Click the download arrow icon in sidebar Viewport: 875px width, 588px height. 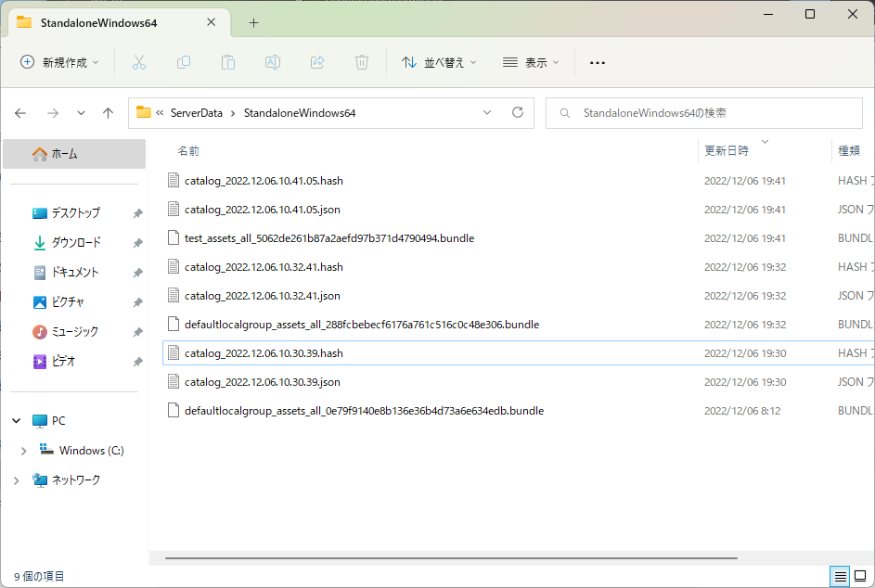(40, 243)
